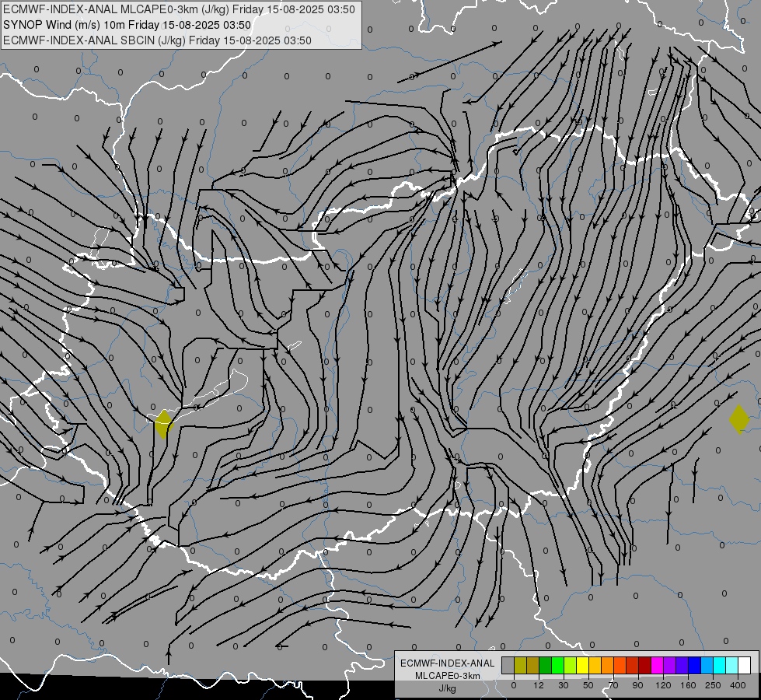Screen dimensions: 761x700
Task: Pick the cyan legend swatch
Action: pos(719,665)
